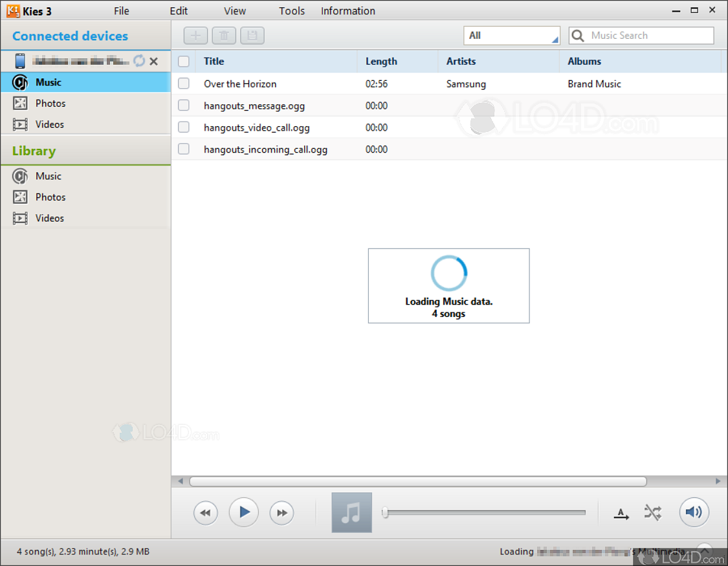728x566 pixels.
Task: Click the playback seek slider handle
Action: 385,513
